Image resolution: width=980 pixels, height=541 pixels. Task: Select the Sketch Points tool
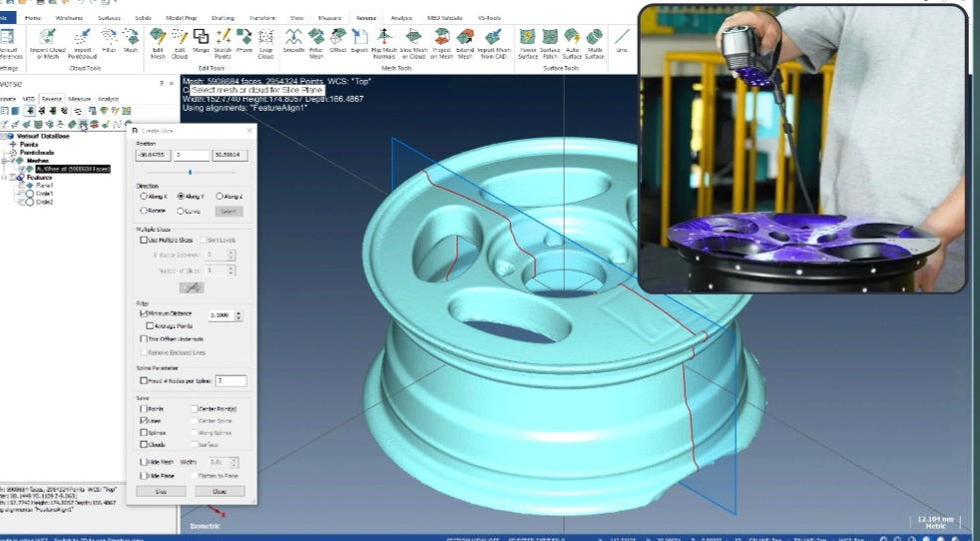[x=223, y=44]
